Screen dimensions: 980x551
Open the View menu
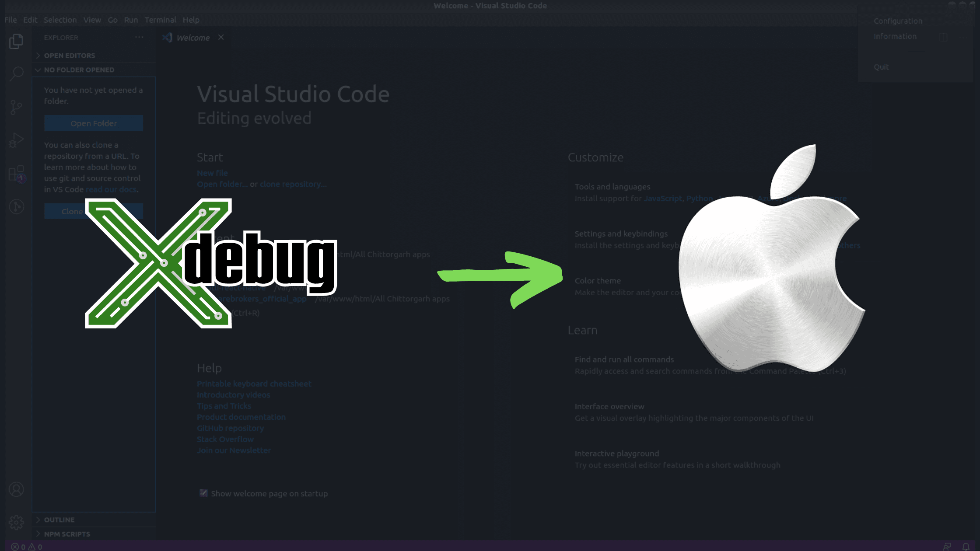coord(92,20)
